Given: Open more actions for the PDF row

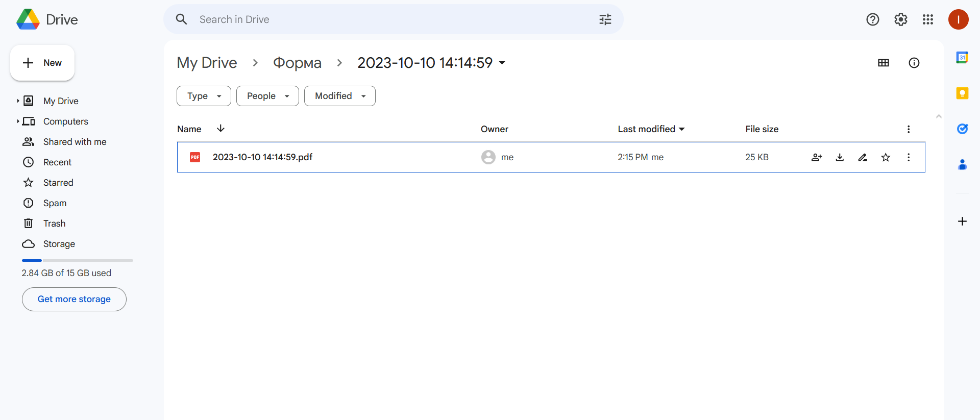Looking at the screenshot, I should point(909,157).
